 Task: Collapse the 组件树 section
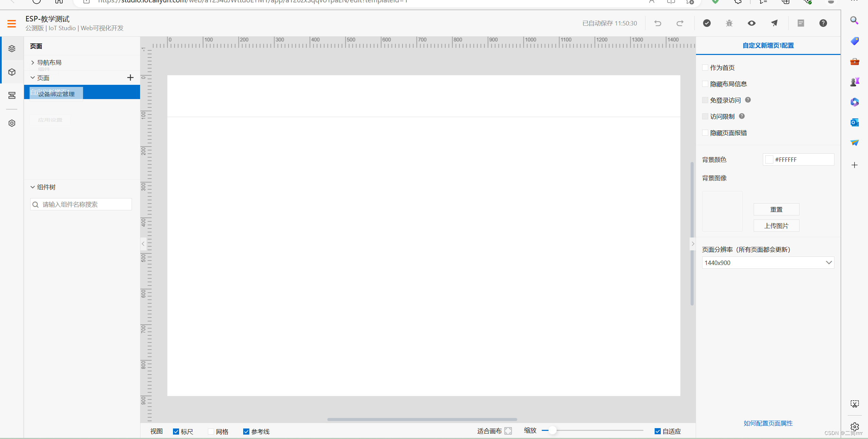(33, 187)
